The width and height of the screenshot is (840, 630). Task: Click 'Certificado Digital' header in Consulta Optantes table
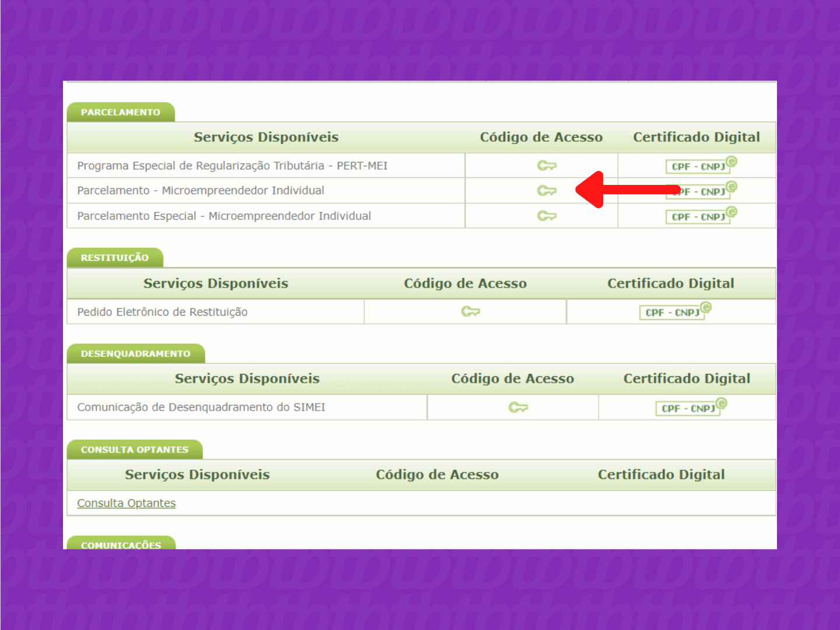661,475
